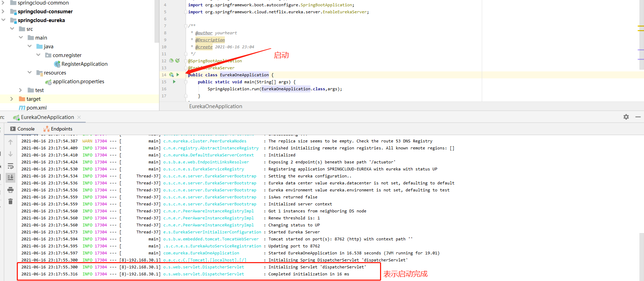Expand the test folder

point(21,90)
